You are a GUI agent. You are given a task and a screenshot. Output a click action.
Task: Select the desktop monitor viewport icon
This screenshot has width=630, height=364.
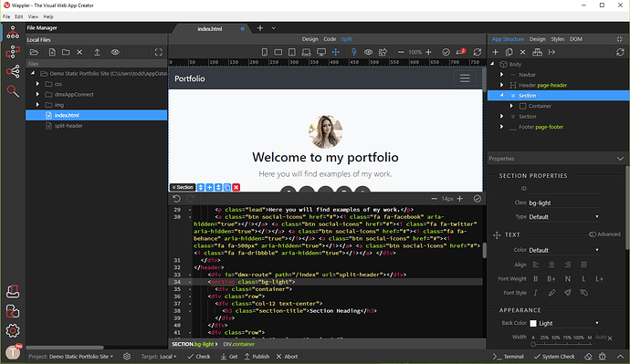[321, 52]
